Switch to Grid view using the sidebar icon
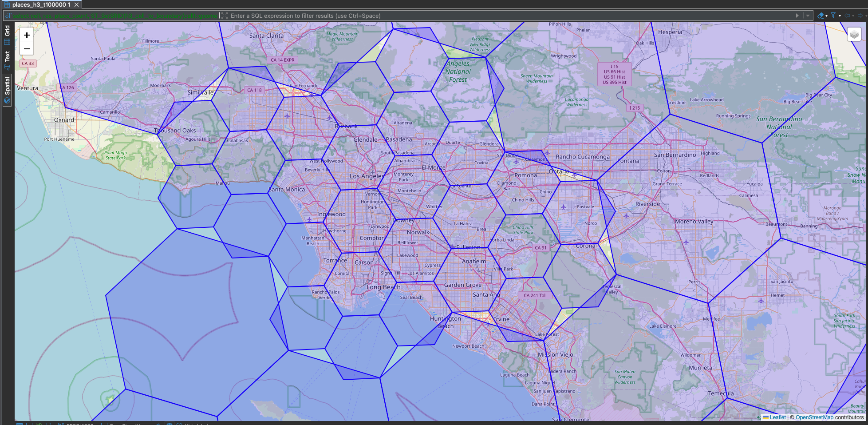This screenshot has width=868, height=425. [x=7, y=41]
